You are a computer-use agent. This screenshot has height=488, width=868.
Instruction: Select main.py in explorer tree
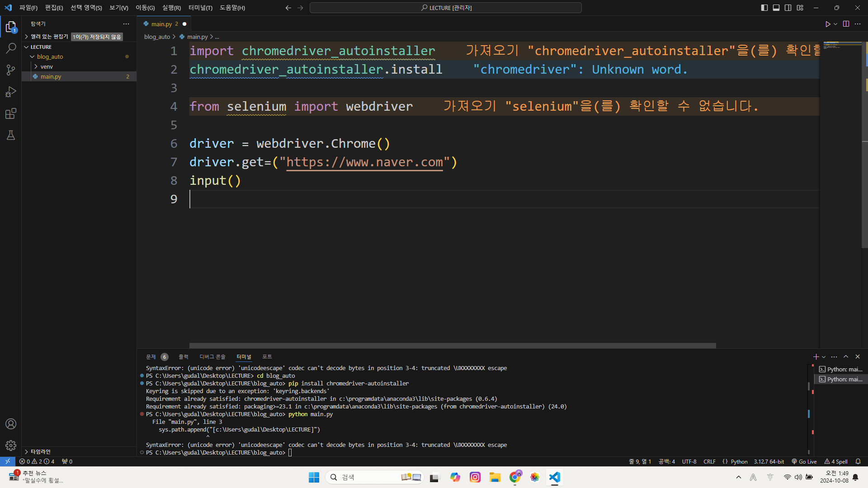[x=79, y=76]
